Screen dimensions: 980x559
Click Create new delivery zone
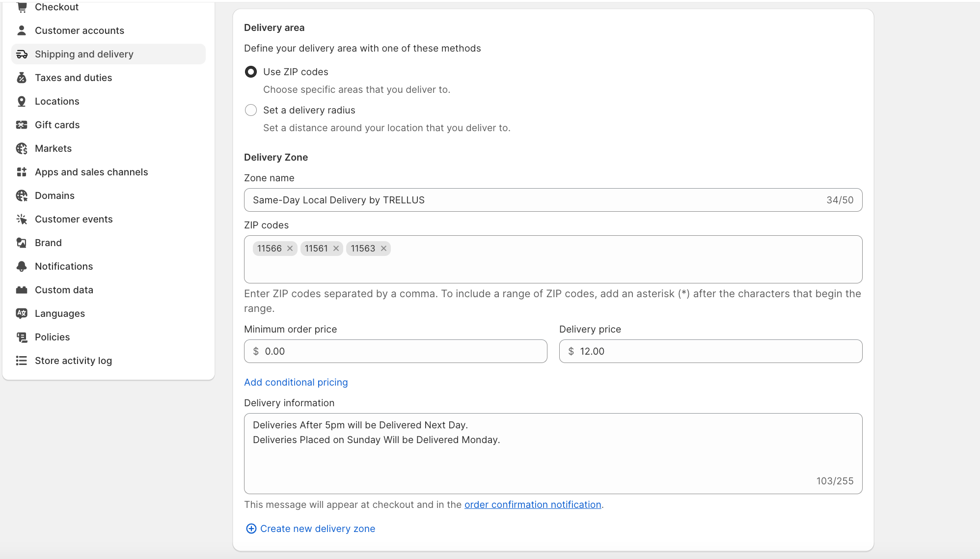[x=318, y=529]
